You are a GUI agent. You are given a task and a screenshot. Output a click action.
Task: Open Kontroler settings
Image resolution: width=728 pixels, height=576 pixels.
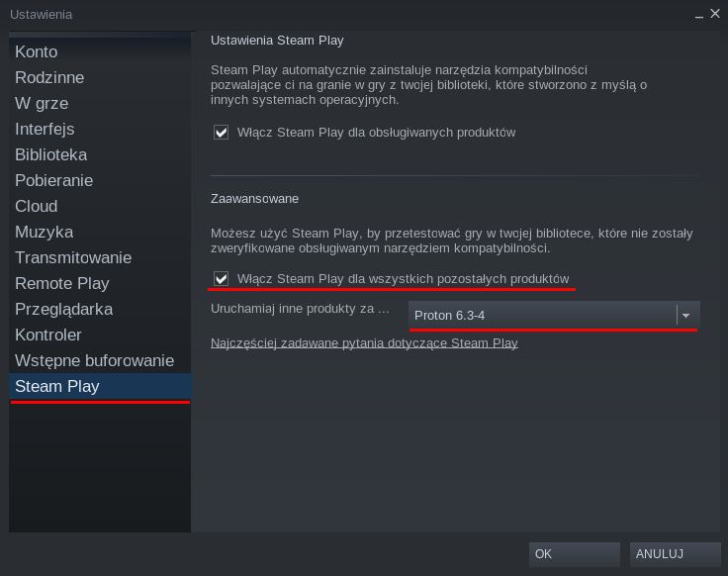pyautogui.click(x=100, y=335)
